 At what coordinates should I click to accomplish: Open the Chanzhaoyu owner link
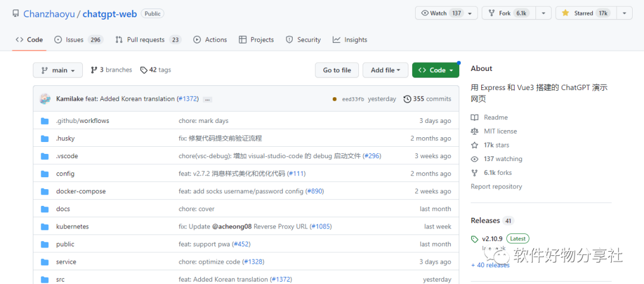coord(49,14)
